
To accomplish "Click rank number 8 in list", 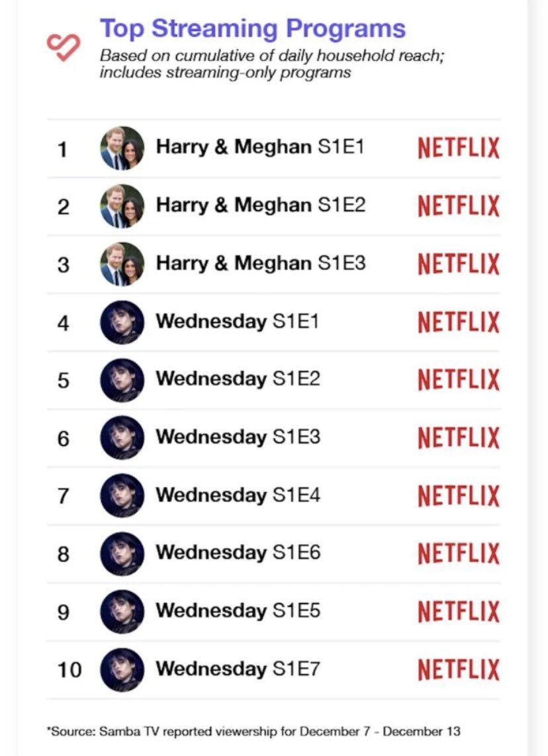I will [x=63, y=554].
